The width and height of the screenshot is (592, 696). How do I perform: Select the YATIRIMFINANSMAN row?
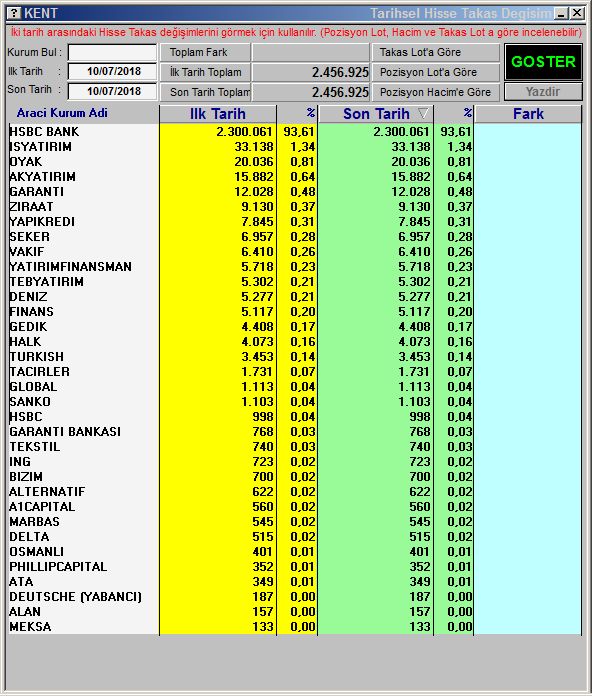295,267
